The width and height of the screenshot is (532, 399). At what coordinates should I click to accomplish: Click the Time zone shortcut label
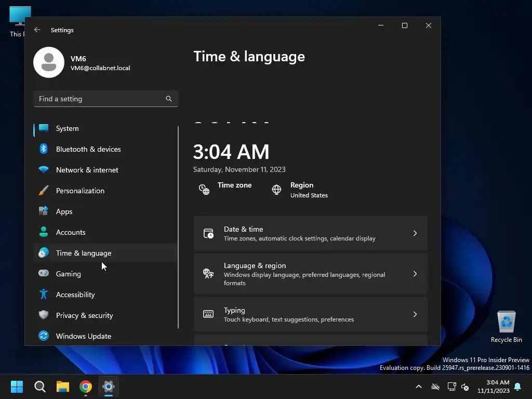234,185
